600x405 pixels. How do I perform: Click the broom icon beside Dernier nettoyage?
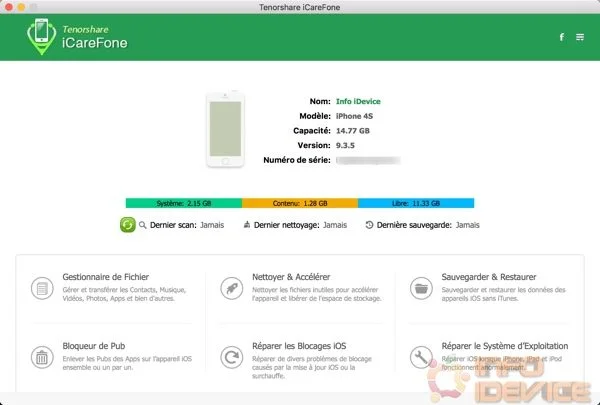coord(247,224)
